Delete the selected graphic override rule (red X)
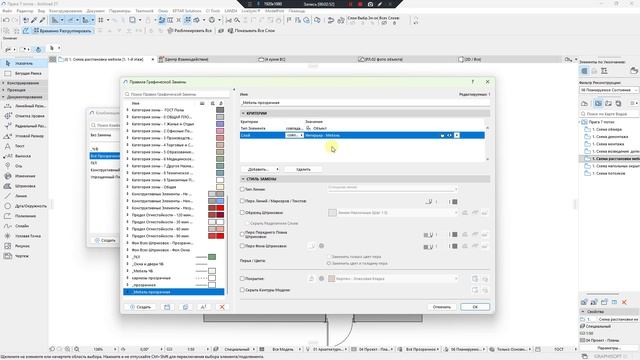 [222, 307]
